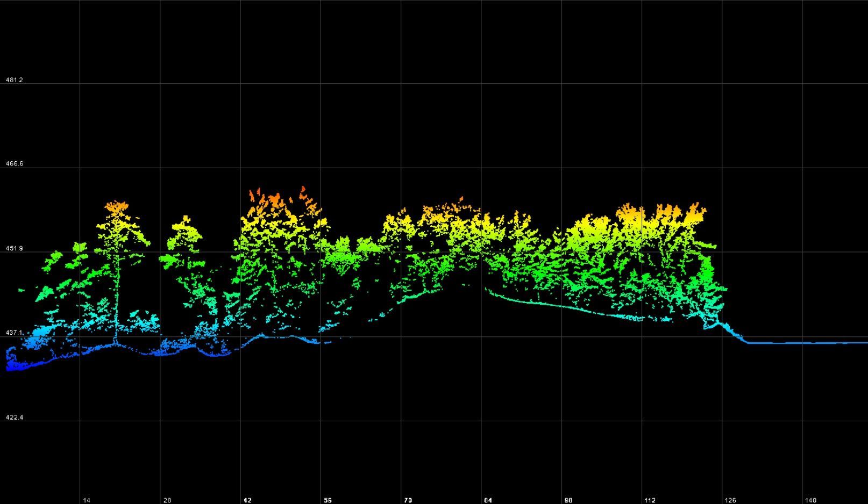Screen dimensions: 868x504
Task: Select the distance label 98
Action: point(569,499)
